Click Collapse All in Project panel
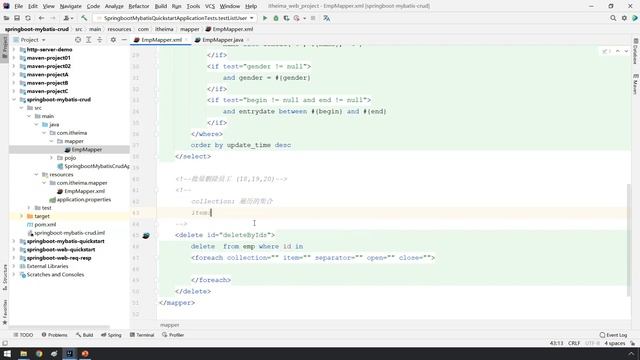Viewport: 640px width, 360px height. [x=100, y=40]
